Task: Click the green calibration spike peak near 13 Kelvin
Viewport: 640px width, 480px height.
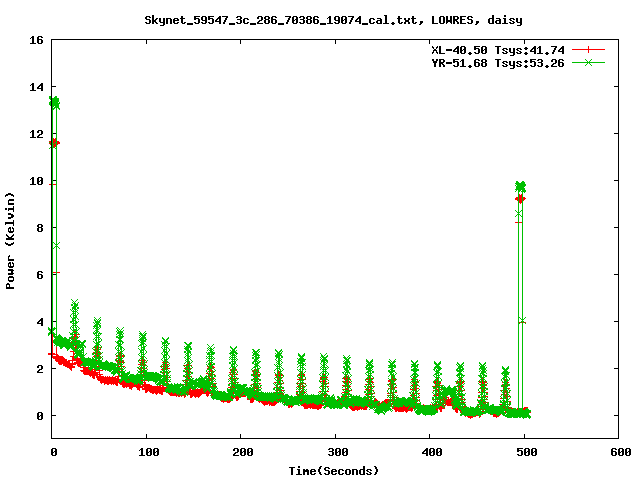Action: 54,102
